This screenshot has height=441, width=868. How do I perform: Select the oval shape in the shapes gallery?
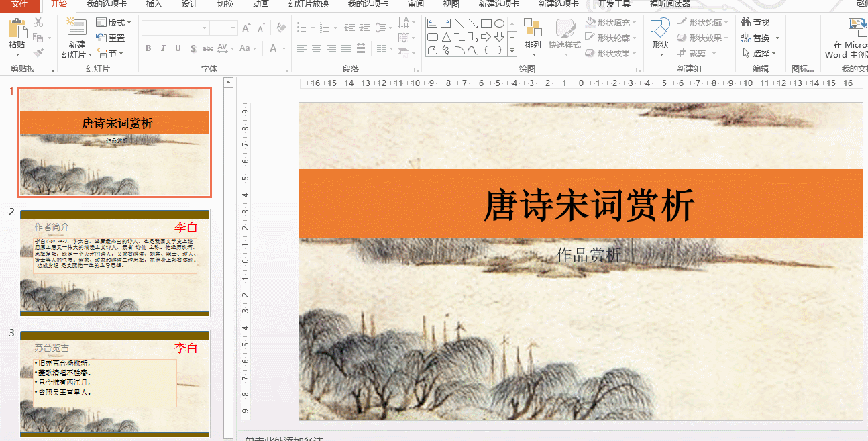click(499, 23)
